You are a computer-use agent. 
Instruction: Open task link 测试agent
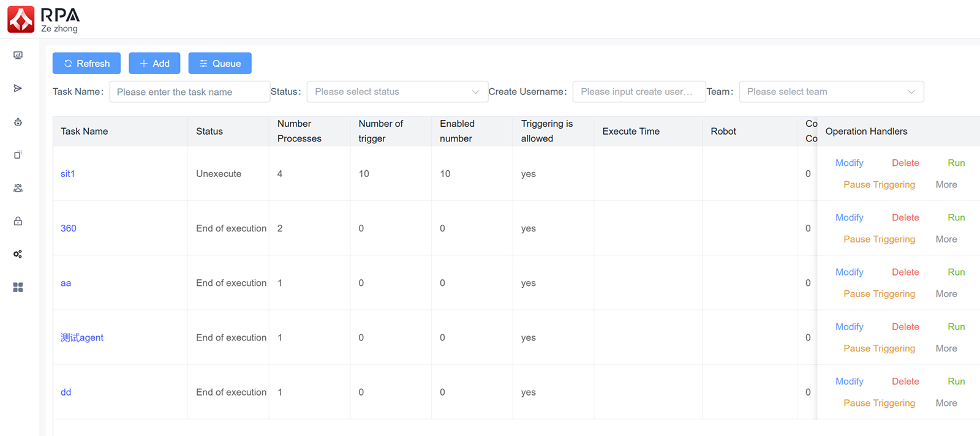point(82,337)
